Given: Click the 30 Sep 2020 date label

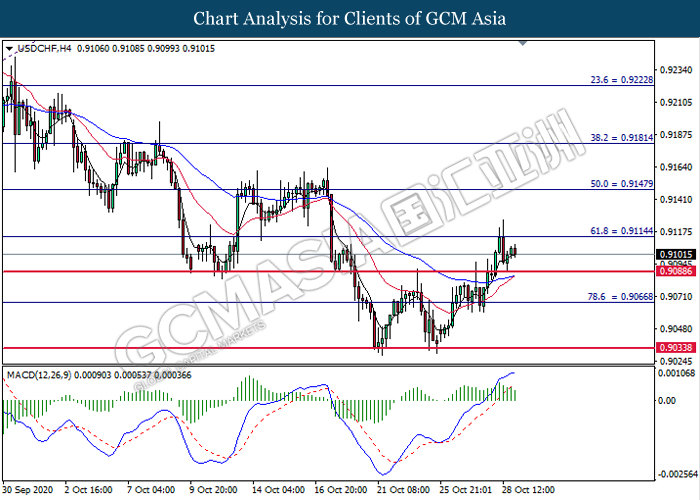Looking at the screenshot, I should click(x=28, y=490).
